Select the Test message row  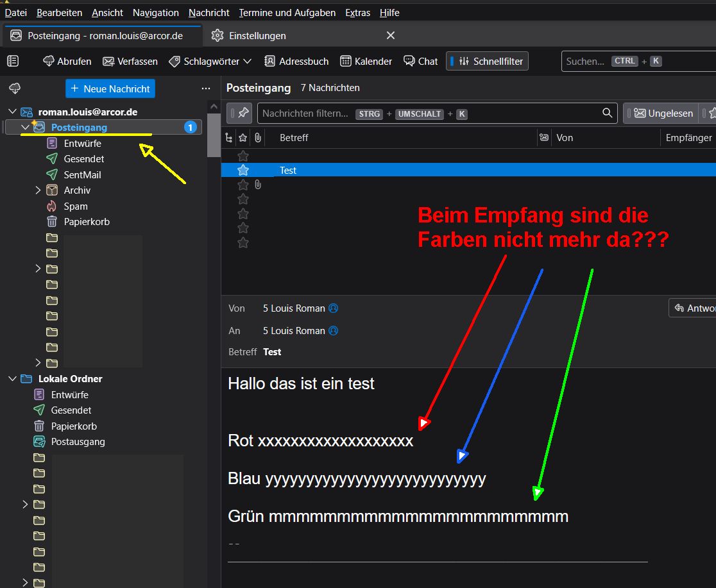pyautogui.click(x=468, y=170)
